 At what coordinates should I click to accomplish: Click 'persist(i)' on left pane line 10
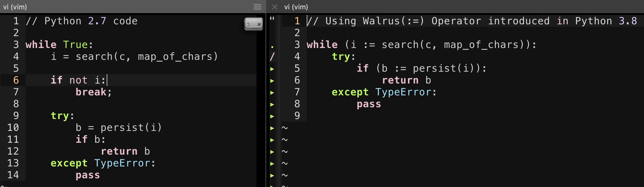131,127
